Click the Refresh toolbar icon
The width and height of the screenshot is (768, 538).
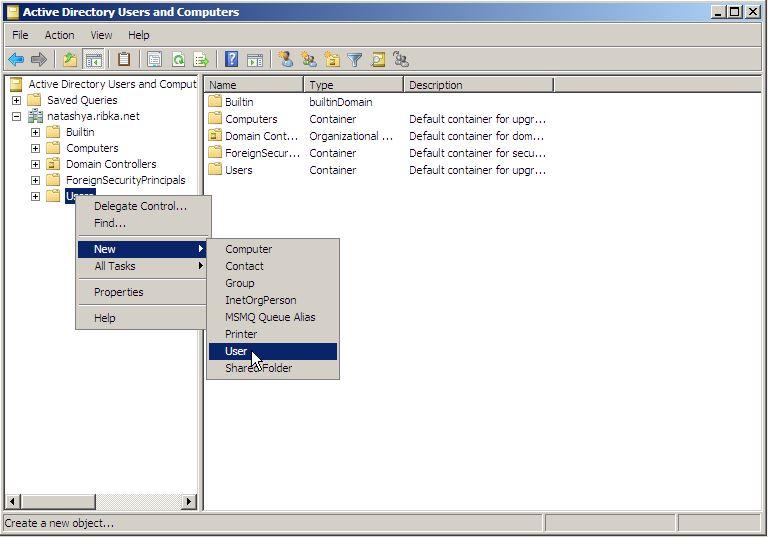[x=178, y=60]
